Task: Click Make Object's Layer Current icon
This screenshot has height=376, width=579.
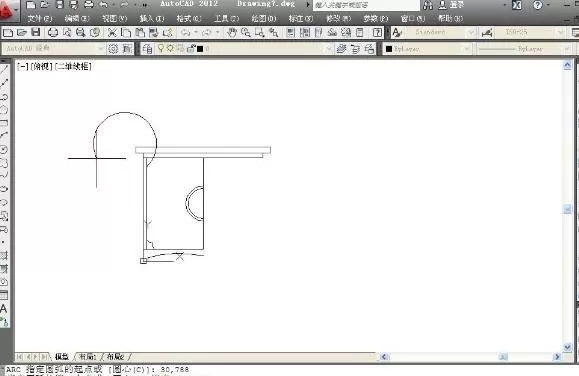Action: (341, 48)
